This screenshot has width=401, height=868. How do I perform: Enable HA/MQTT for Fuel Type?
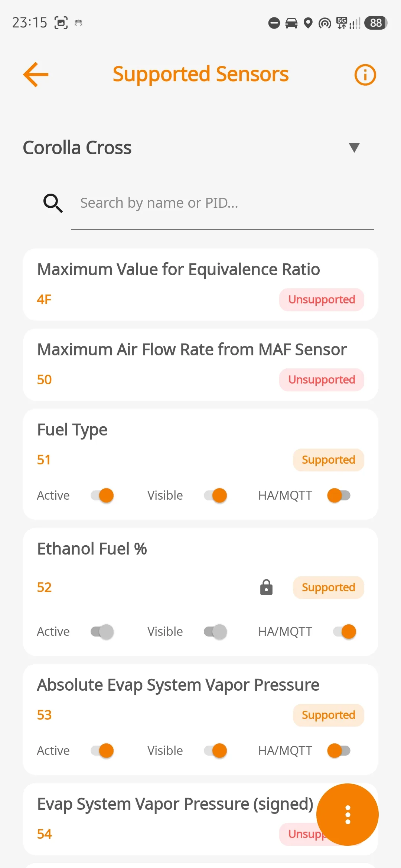point(339,496)
